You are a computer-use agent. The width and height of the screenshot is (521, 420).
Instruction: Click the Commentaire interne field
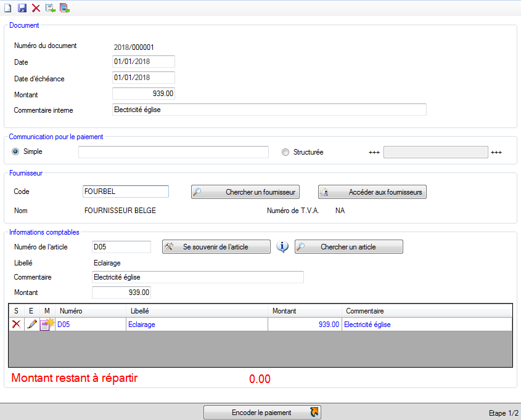(x=269, y=110)
